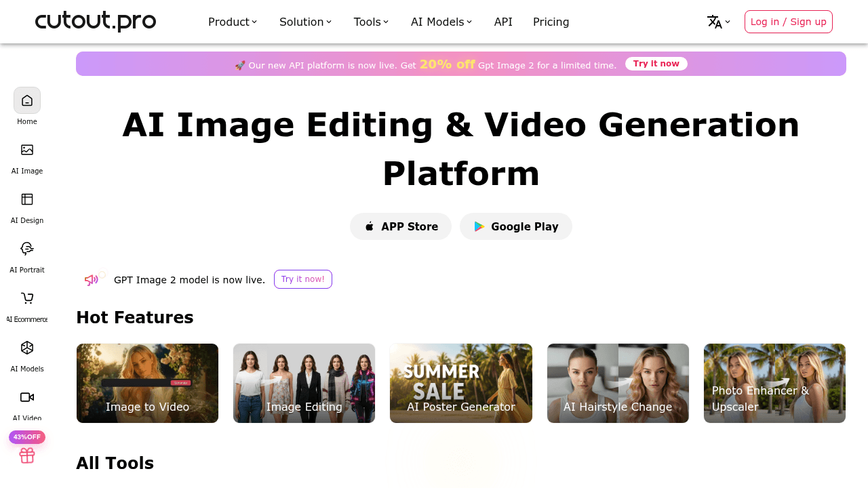The height and width of the screenshot is (488, 868).
Task: Click Try it now! for GPT Image 2
Action: pos(303,279)
